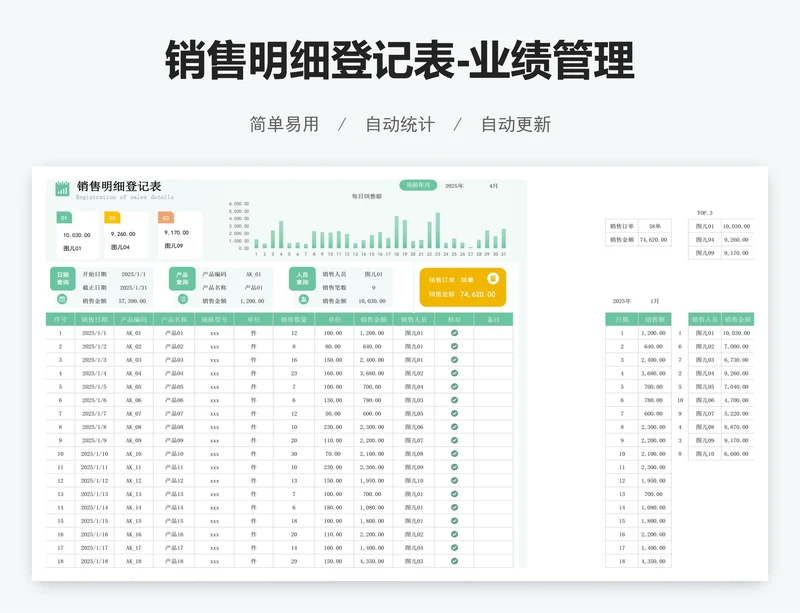
Task: Click the 产品名称 column header
Action: [174, 320]
